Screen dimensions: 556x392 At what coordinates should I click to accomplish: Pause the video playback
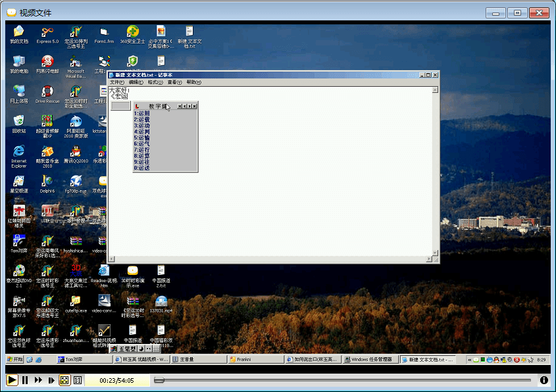(25, 380)
